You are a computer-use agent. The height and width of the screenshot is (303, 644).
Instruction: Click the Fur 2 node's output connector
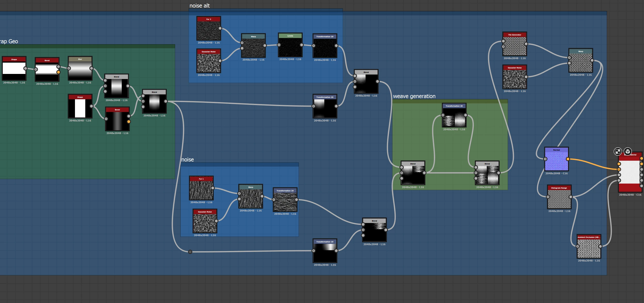220,28
